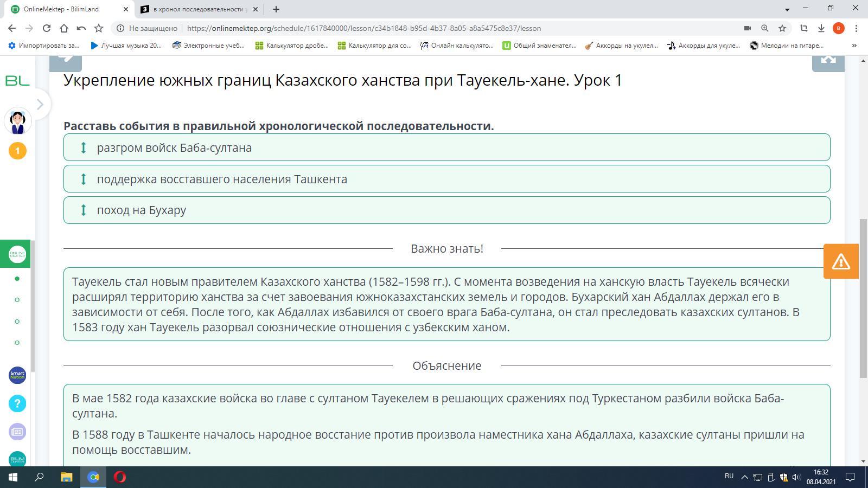The height and width of the screenshot is (488, 868).
Task: Open Opera browser from the taskbar
Action: pos(120,477)
